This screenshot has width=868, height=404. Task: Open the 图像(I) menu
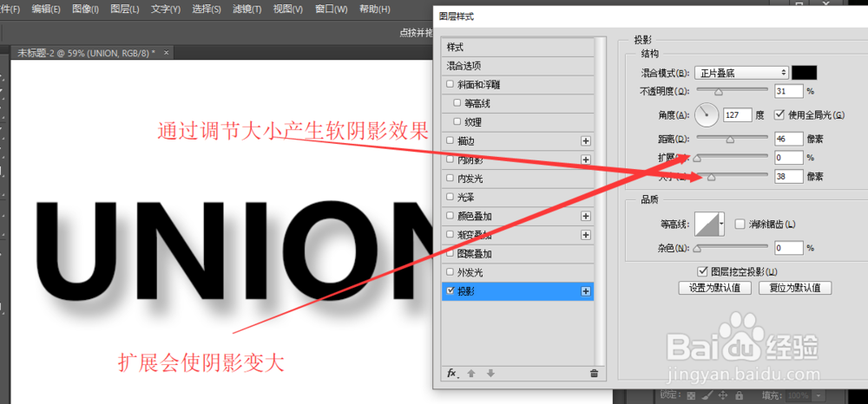click(x=85, y=10)
